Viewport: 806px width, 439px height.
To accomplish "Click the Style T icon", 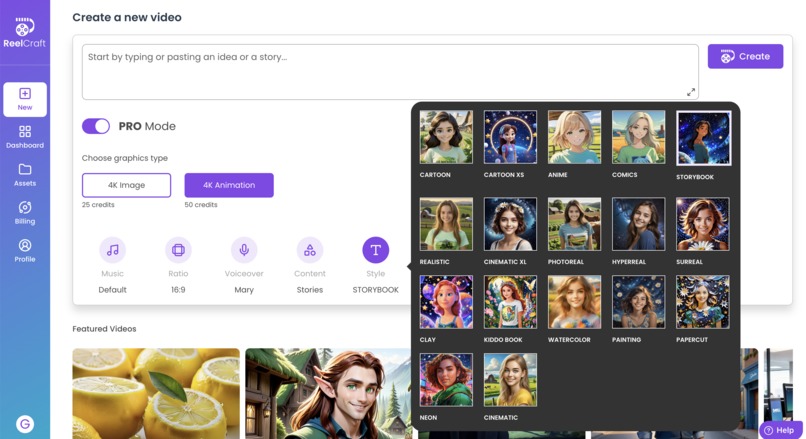I will [x=375, y=250].
